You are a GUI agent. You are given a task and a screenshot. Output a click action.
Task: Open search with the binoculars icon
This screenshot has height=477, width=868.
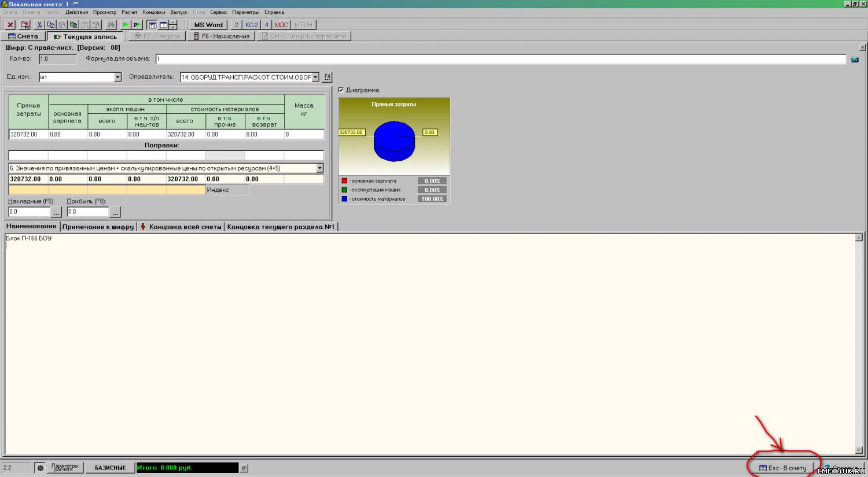pyautogui.click(x=111, y=25)
